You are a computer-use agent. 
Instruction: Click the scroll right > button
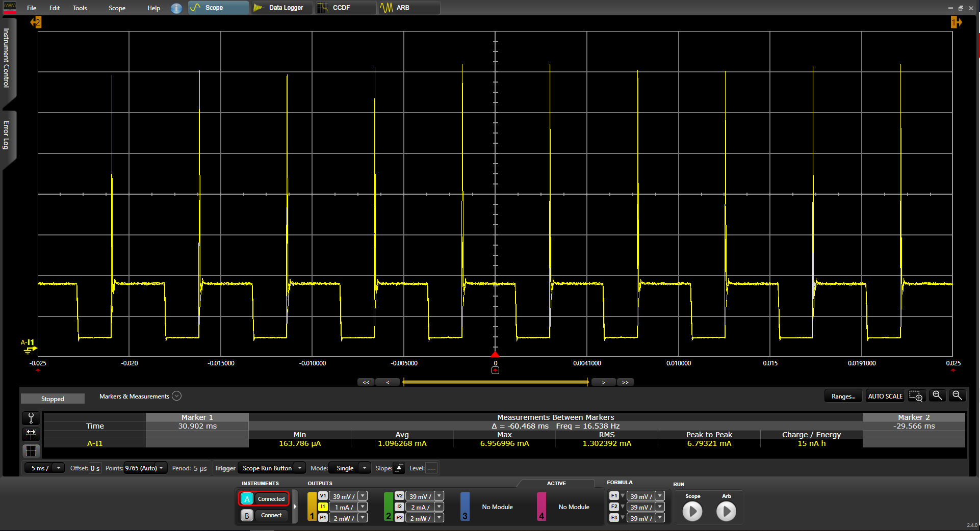click(603, 382)
